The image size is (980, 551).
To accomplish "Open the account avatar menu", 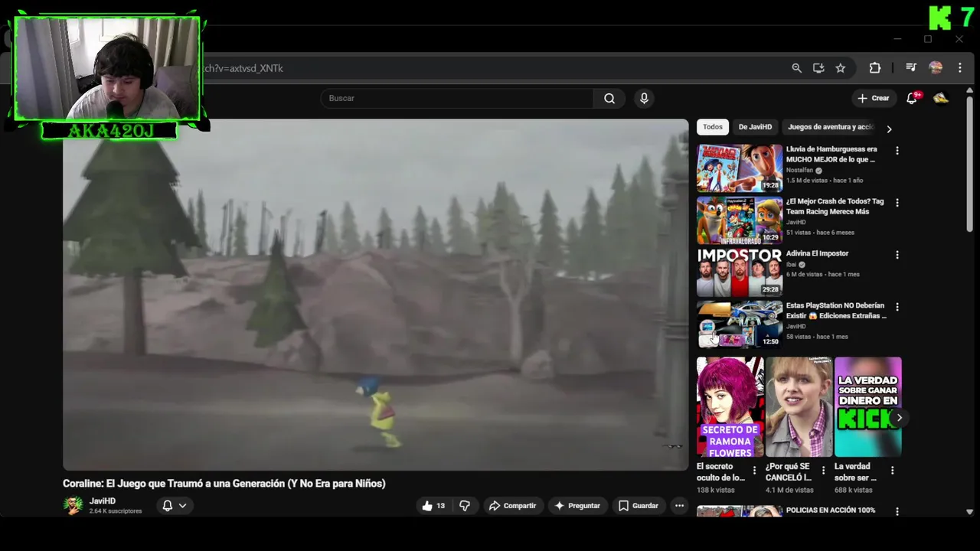I will click(941, 98).
